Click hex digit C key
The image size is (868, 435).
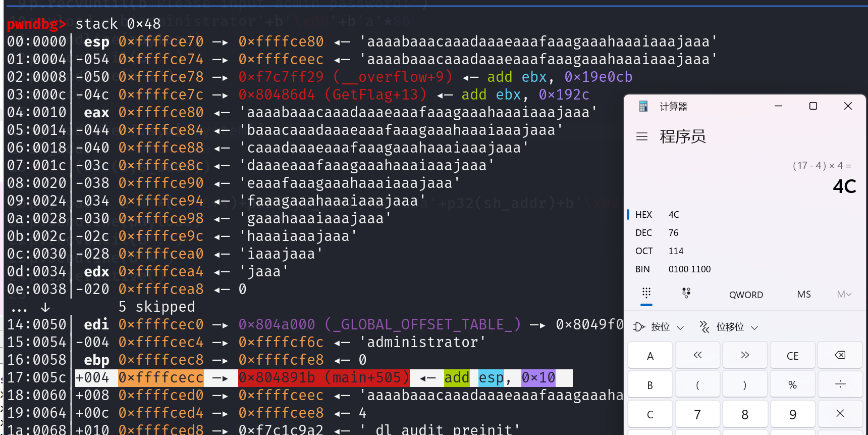[x=650, y=414]
